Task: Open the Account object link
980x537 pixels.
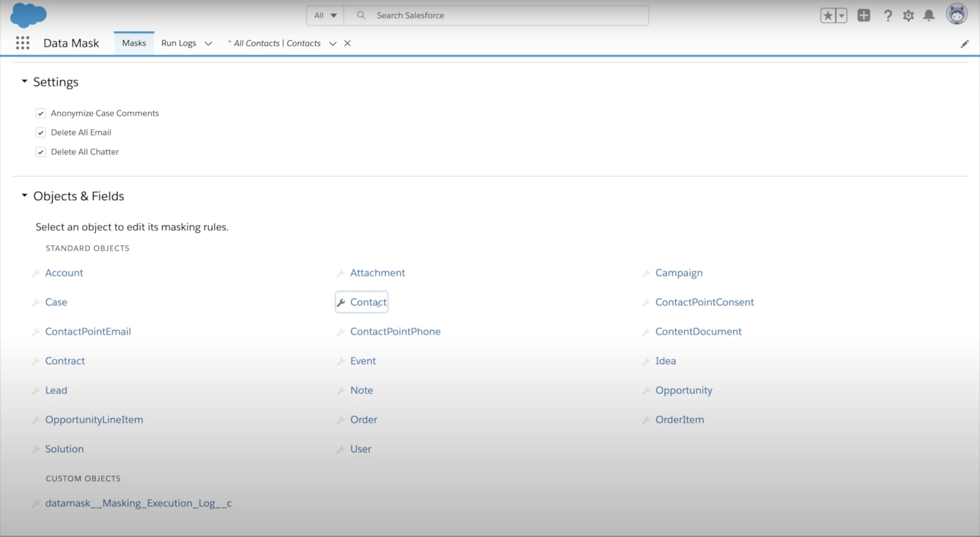Action: (64, 273)
